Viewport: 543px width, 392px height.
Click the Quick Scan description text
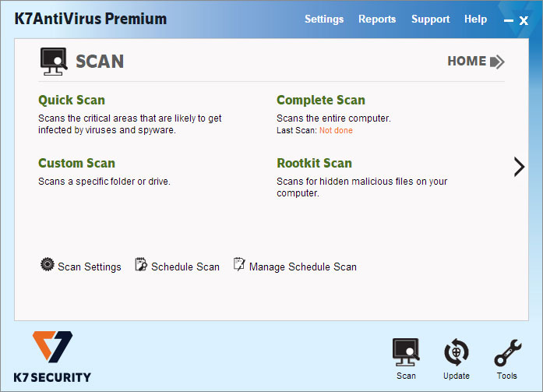coord(130,124)
